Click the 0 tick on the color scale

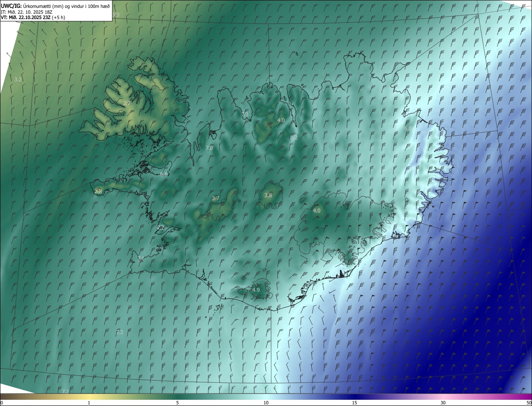(2, 403)
